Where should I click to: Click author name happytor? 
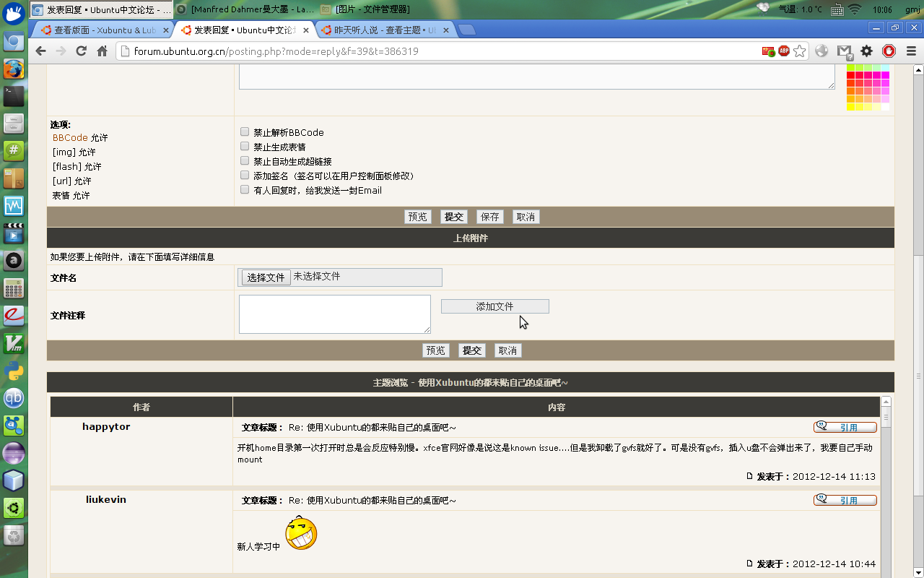tap(106, 427)
